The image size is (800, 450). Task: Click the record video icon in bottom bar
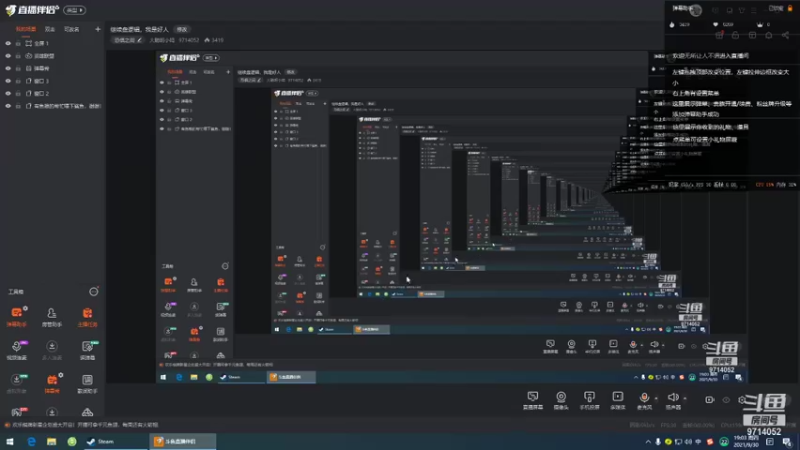(x=710, y=399)
